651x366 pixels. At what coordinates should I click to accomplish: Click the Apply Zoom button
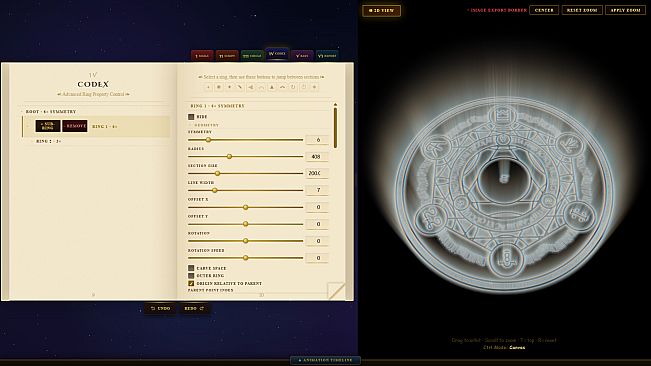625,10
